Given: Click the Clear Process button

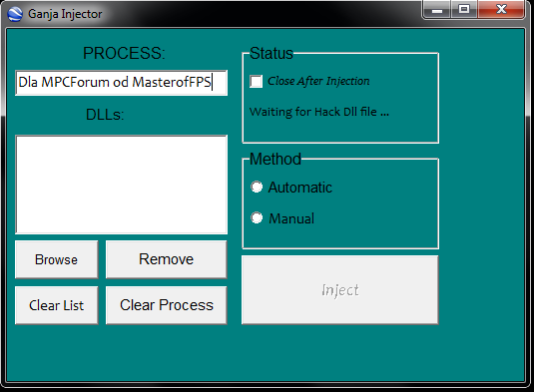Looking at the screenshot, I should coord(167,305).
